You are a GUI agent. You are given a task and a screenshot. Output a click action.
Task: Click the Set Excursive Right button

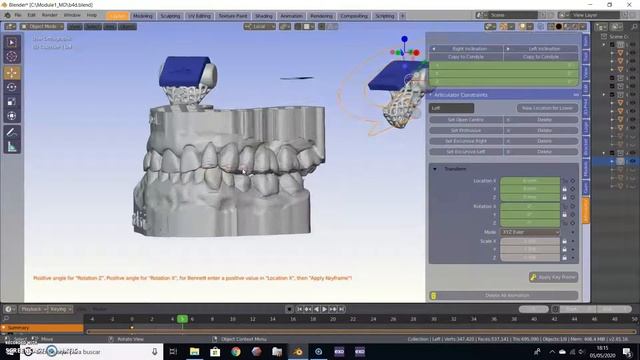[466, 141]
